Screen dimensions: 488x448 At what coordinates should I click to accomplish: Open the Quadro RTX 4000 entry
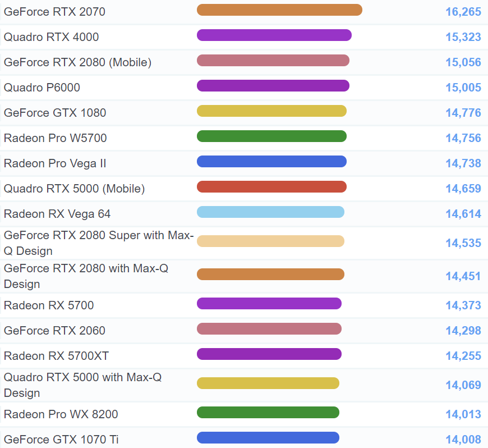pyautogui.click(x=52, y=37)
